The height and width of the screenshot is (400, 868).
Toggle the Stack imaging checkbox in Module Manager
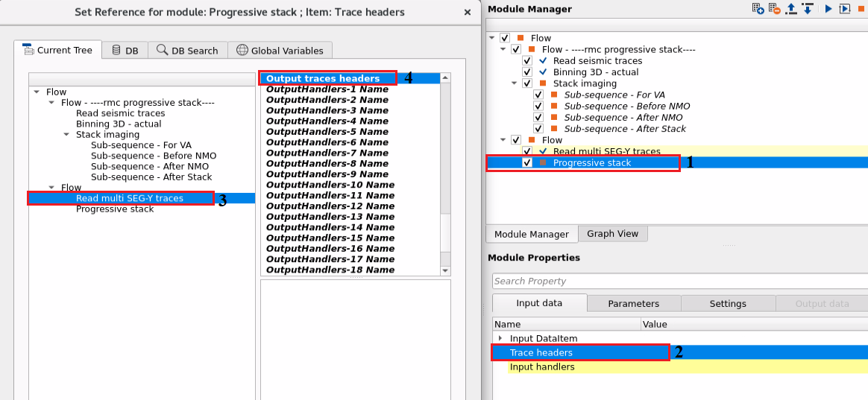coord(527,83)
